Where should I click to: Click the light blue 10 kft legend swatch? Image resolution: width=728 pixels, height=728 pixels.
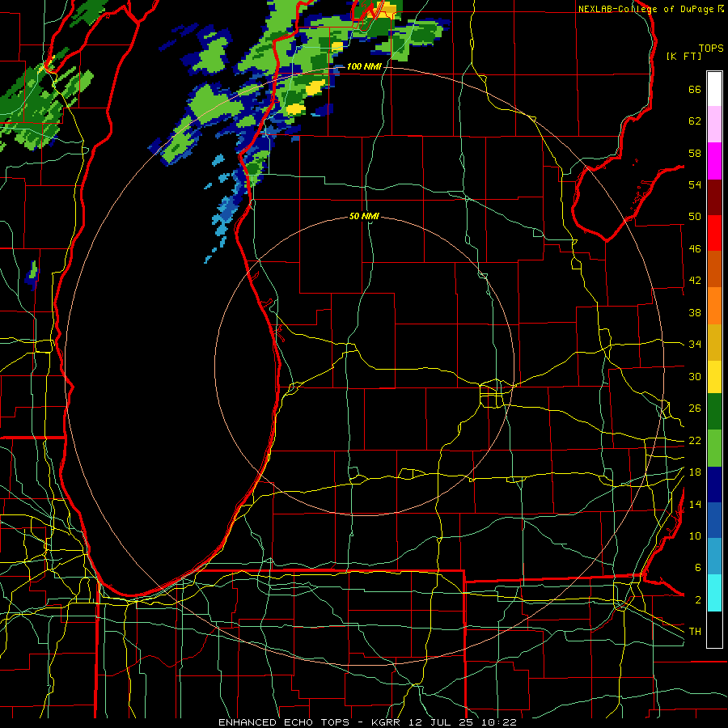point(714,557)
